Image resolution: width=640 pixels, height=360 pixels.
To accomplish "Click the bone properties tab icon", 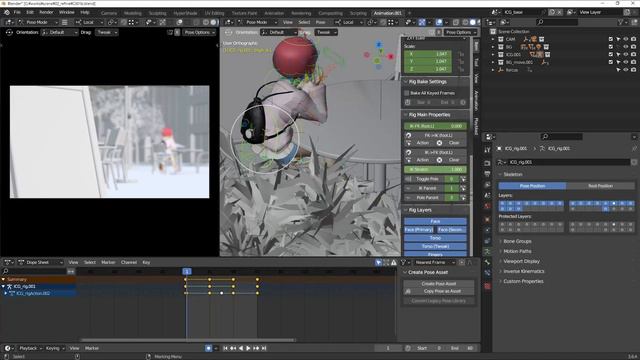I will [487, 262].
